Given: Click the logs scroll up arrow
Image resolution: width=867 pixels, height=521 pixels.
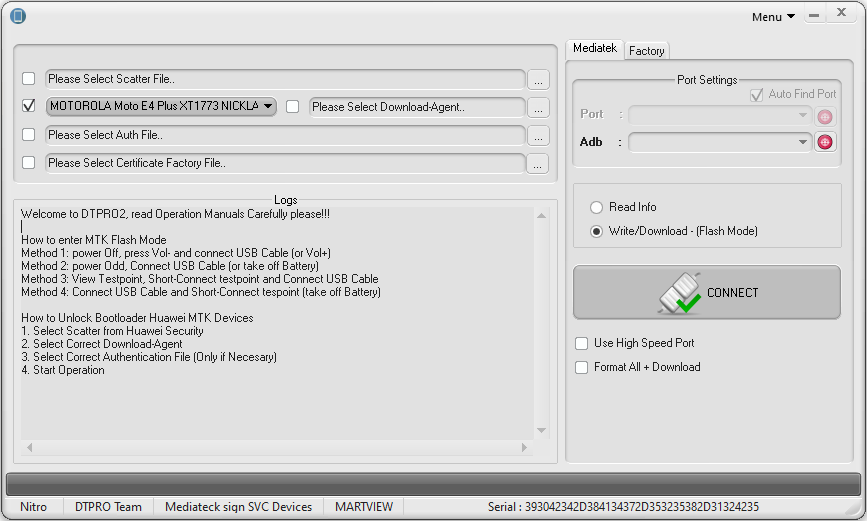Looking at the screenshot, I should [x=541, y=216].
